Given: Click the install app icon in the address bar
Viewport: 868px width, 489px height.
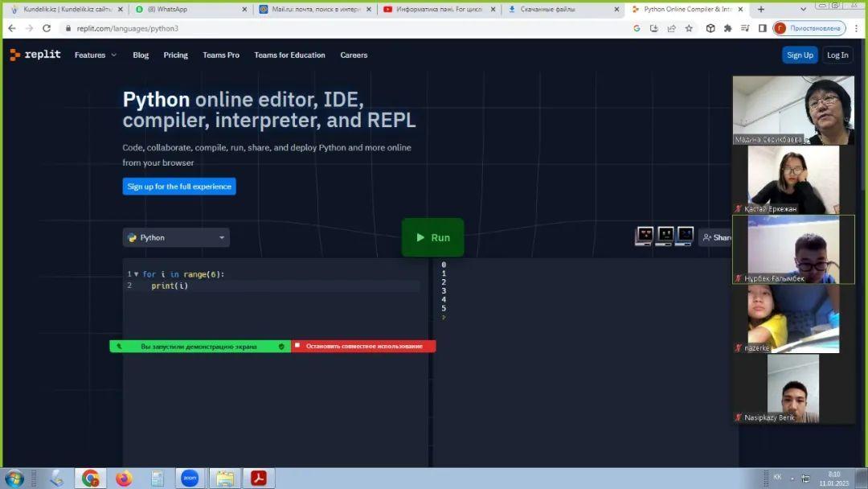Looking at the screenshot, I should (x=653, y=28).
